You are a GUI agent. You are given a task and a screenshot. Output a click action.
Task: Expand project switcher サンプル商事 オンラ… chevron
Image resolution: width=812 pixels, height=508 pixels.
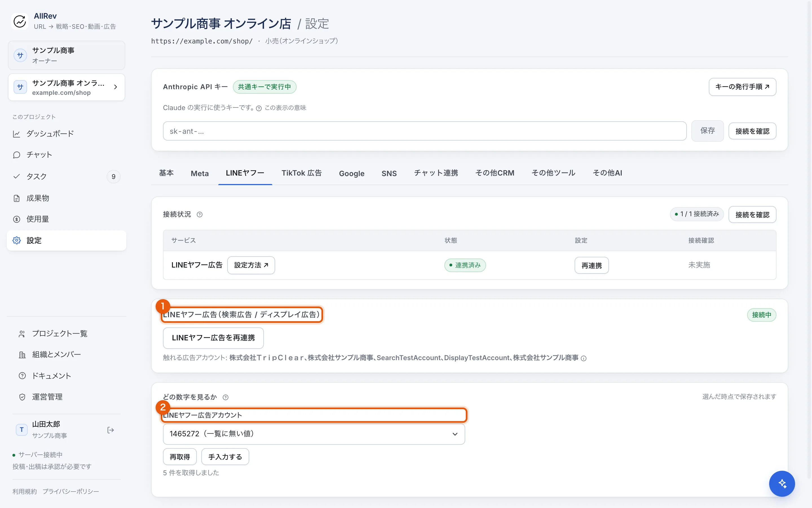click(116, 87)
